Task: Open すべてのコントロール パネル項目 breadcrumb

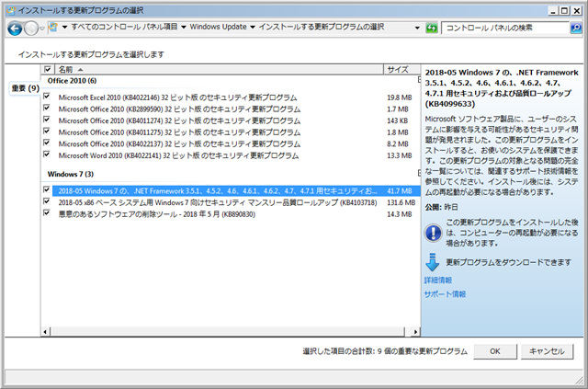Action: click(124, 27)
